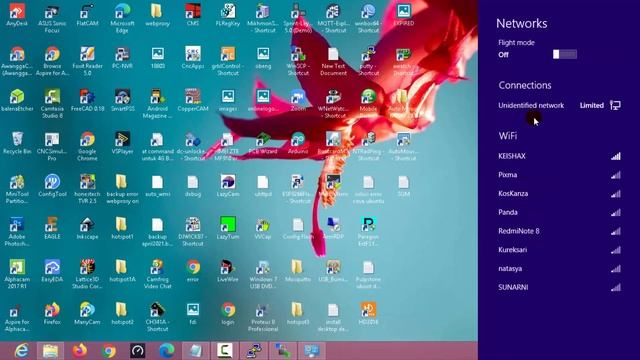
Task: Open Edge from the taskbar
Action: coord(167,351)
